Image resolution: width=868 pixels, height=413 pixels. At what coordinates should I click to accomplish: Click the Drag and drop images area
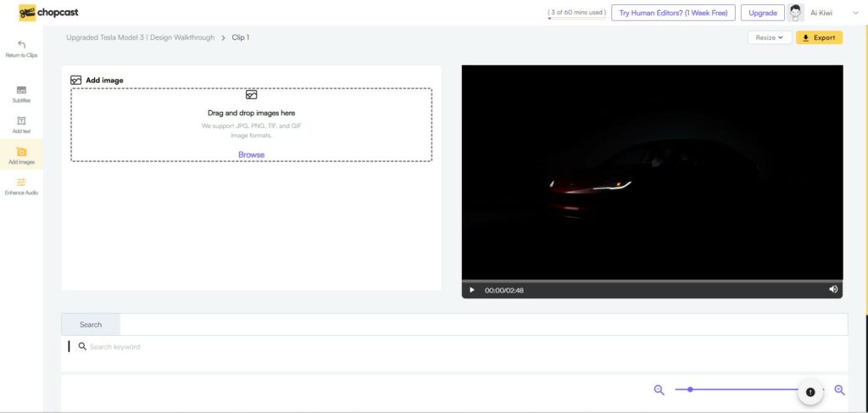pos(251,125)
